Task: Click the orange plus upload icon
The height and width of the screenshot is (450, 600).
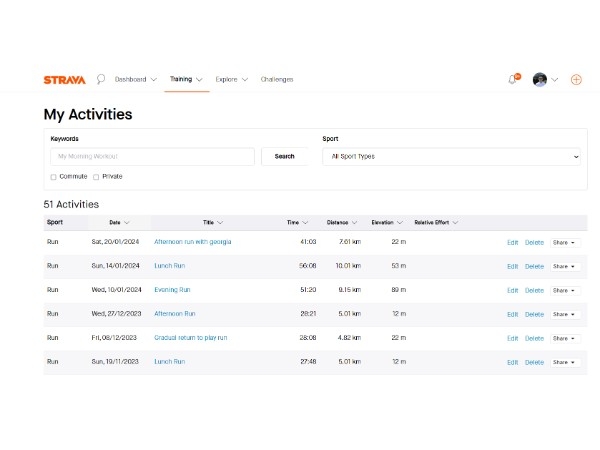Action: (576, 80)
